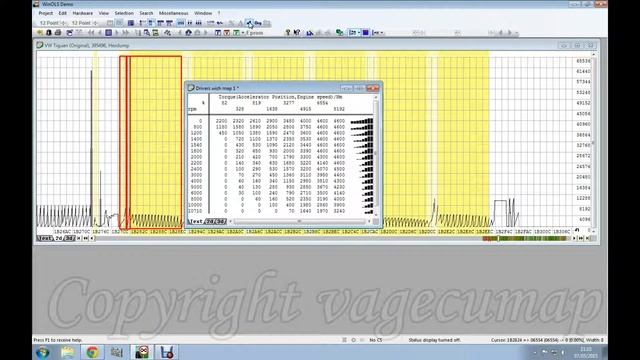Viewport: 640px width, 360px height.
Task: Open the Selection menu
Action: [124, 13]
